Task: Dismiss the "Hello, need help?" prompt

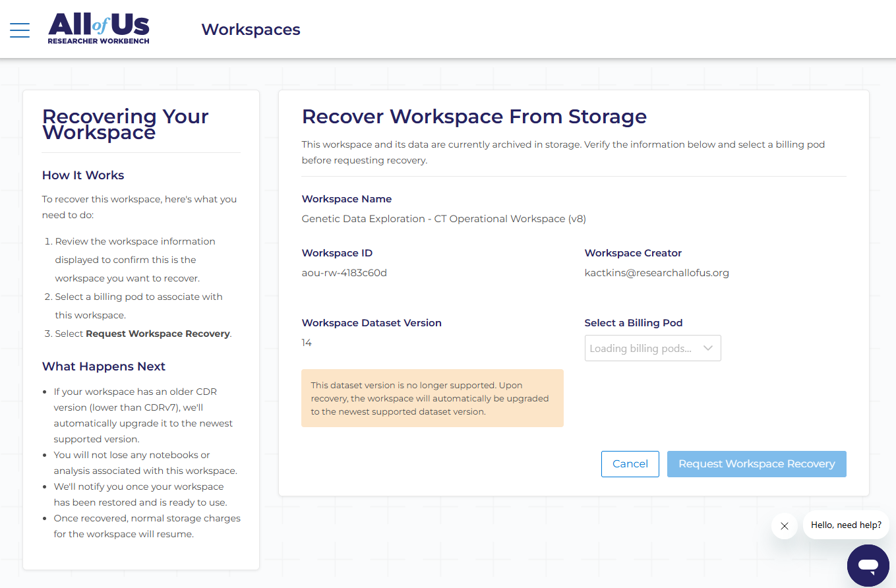Action: (x=784, y=526)
